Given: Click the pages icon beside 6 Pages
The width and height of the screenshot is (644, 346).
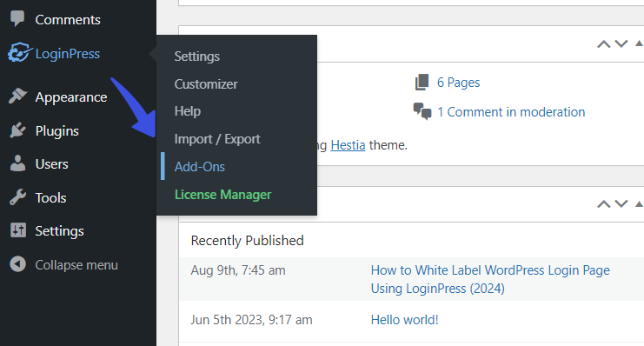Looking at the screenshot, I should pyautogui.click(x=422, y=83).
